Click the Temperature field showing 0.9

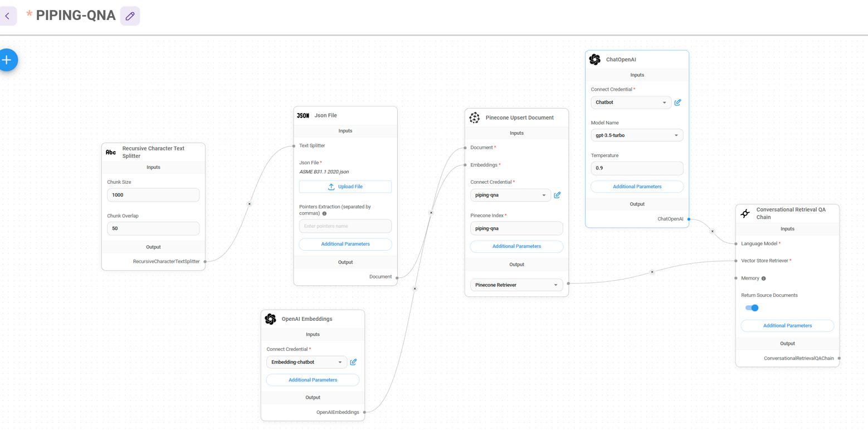(x=637, y=168)
